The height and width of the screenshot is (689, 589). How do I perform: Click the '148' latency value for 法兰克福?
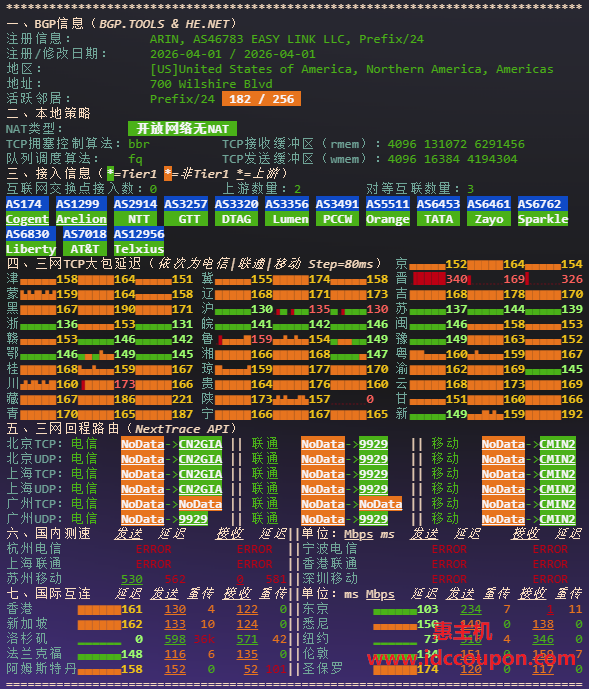tap(132, 654)
